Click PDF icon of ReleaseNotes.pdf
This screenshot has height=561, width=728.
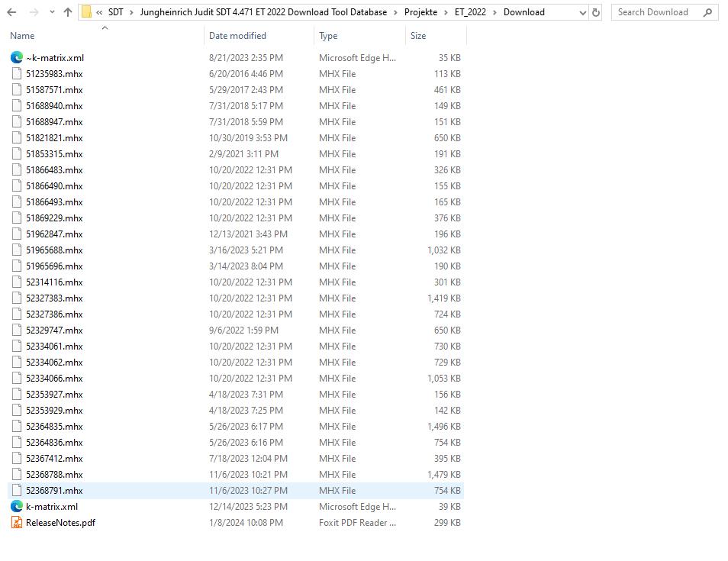(x=17, y=522)
